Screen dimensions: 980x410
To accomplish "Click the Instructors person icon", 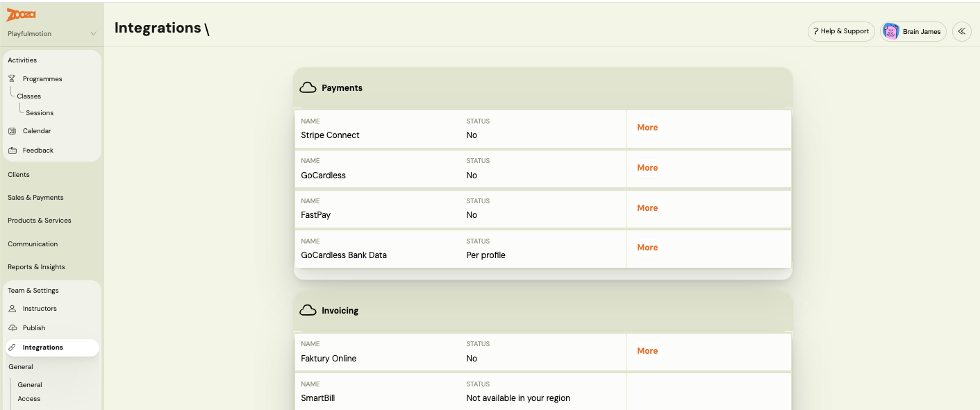I will point(12,308).
